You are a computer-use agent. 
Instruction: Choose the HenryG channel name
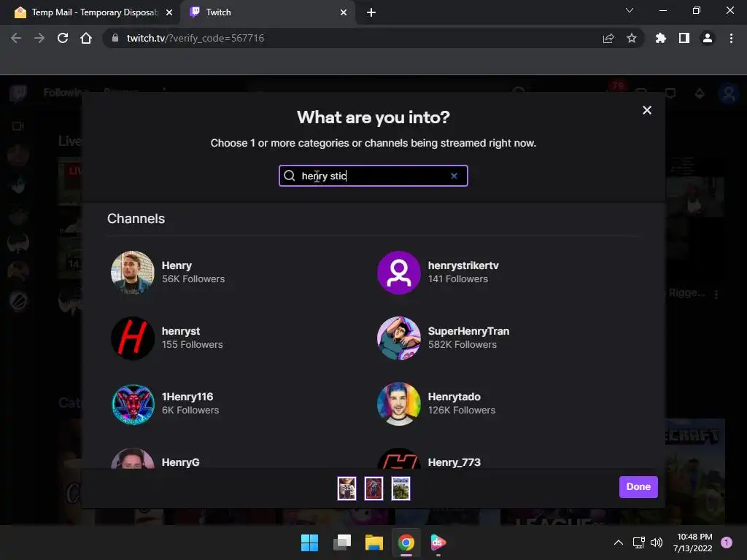(181, 462)
